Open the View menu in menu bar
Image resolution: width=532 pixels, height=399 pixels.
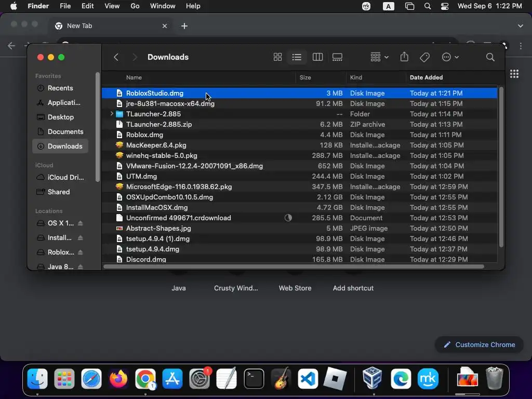112,6
